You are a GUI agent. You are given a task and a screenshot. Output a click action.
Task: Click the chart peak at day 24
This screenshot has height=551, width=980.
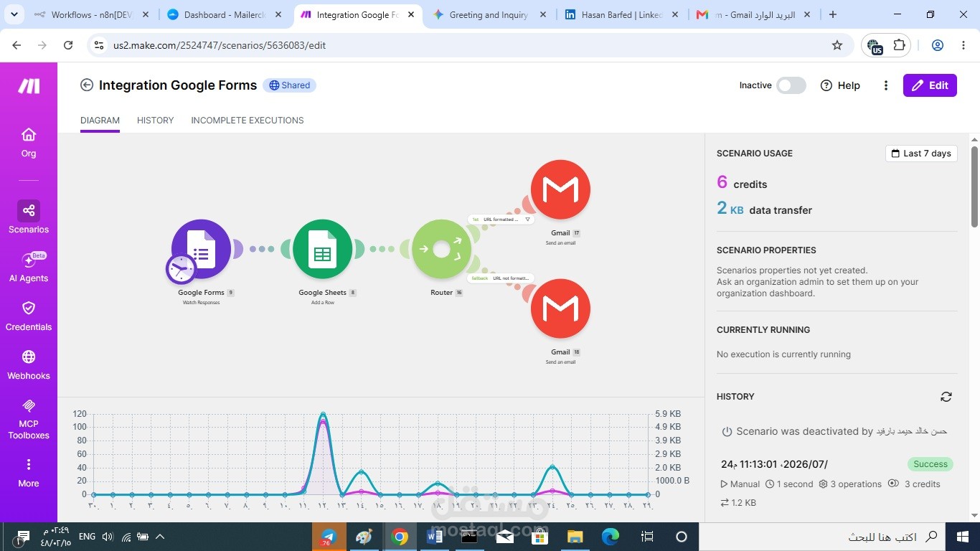[552, 467]
